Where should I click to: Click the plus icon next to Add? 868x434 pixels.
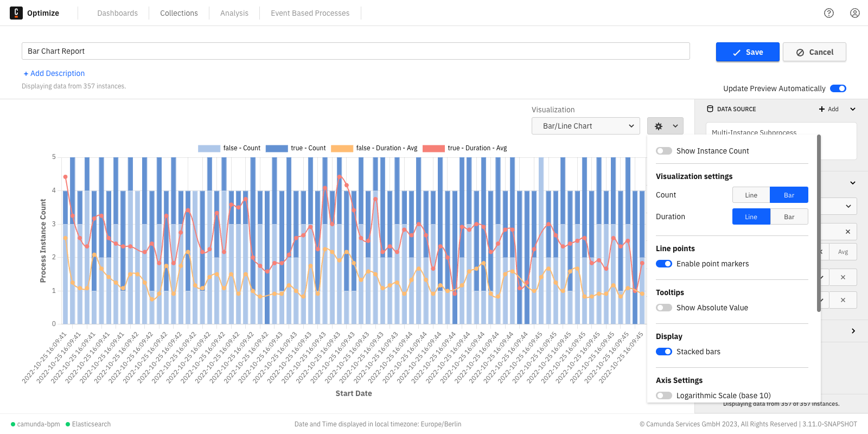coord(822,109)
